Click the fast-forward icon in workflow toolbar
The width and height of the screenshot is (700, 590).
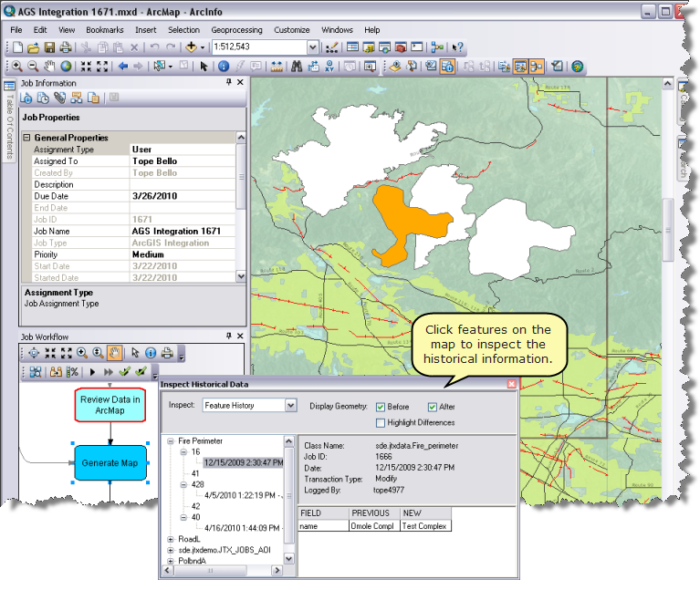(108, 372)
